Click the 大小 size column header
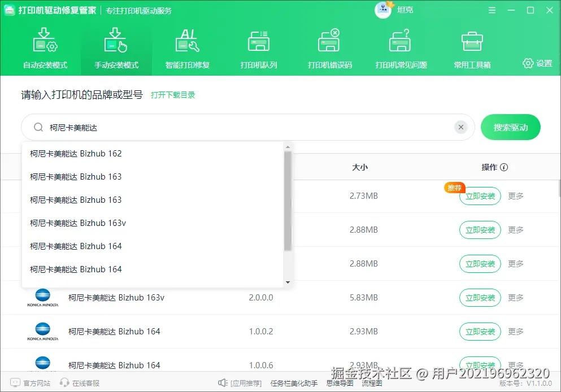Screen dimensions: 561x392 [360, 167]
